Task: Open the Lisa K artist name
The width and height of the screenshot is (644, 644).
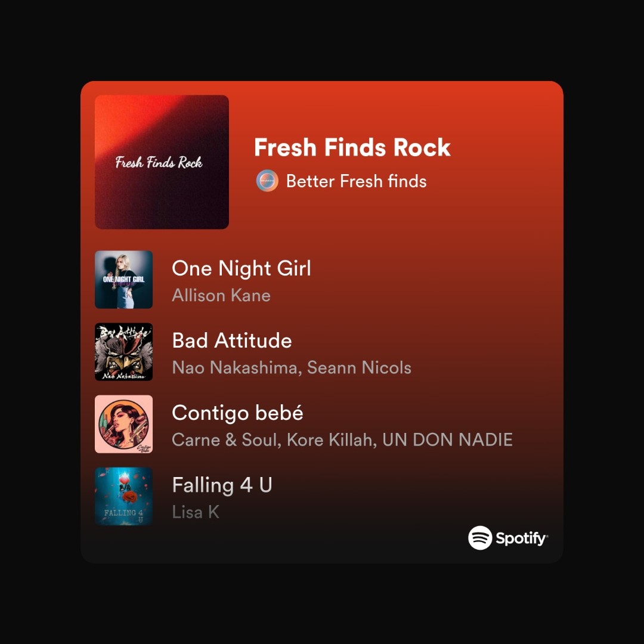Action: 196,512
